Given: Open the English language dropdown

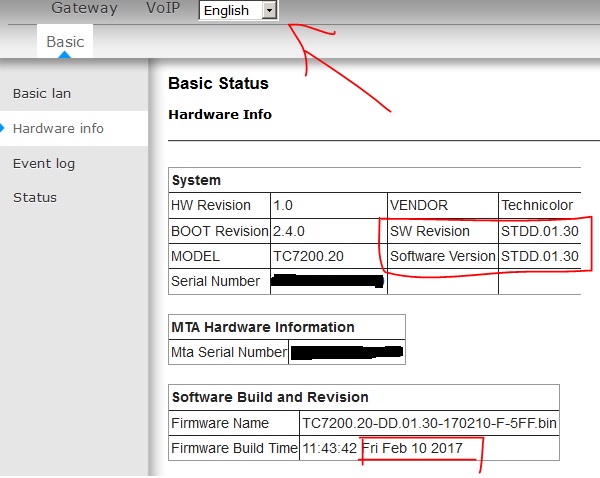Looking at the screenshot, I should tap(231, 10).
